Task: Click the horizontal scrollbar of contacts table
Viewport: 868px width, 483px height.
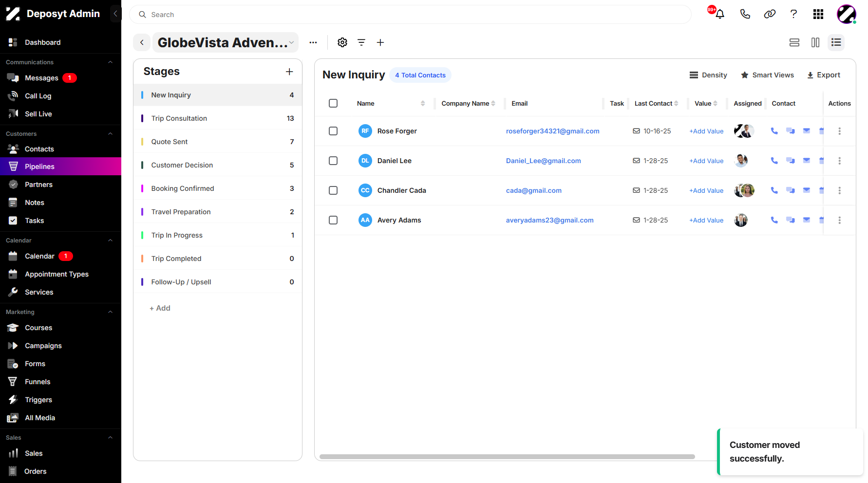Action: click(507, 457)
